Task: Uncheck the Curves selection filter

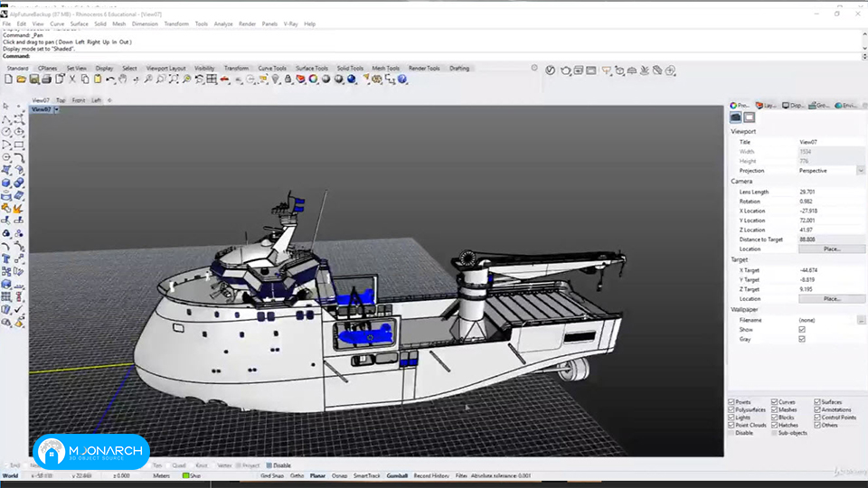Action: point(775,401)
